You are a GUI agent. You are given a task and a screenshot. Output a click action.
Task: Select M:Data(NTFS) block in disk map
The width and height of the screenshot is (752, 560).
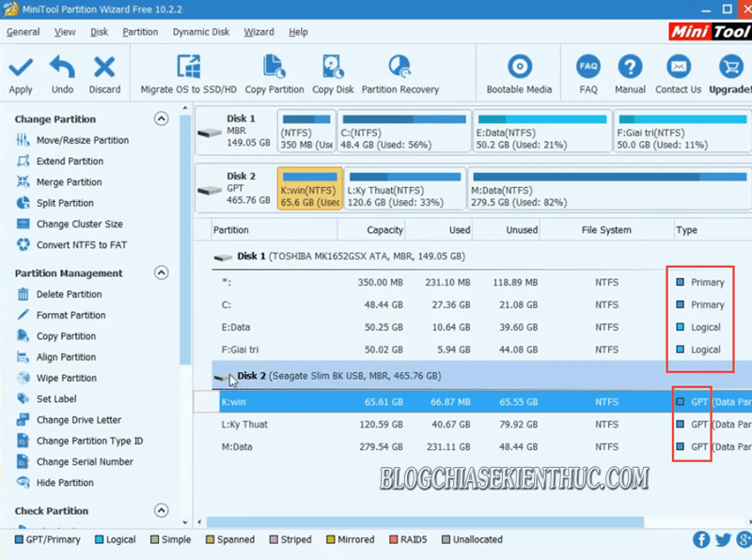609,189
